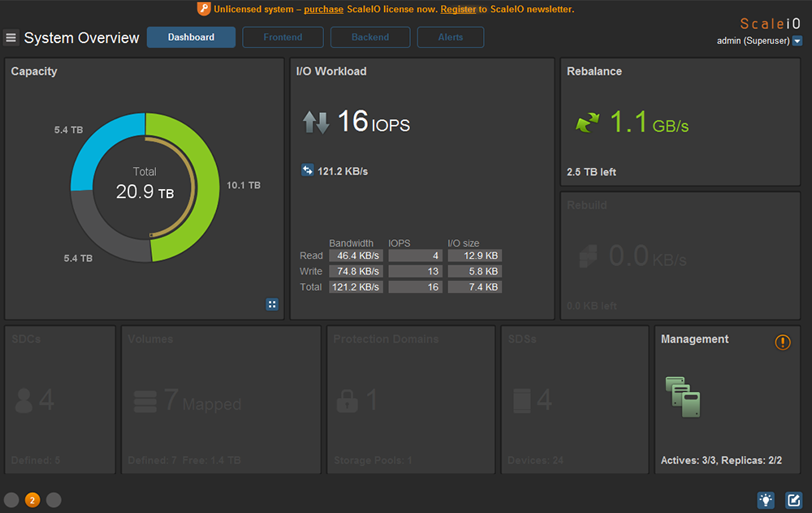Click the edit pencil icon at bottom right

(793, 500)
